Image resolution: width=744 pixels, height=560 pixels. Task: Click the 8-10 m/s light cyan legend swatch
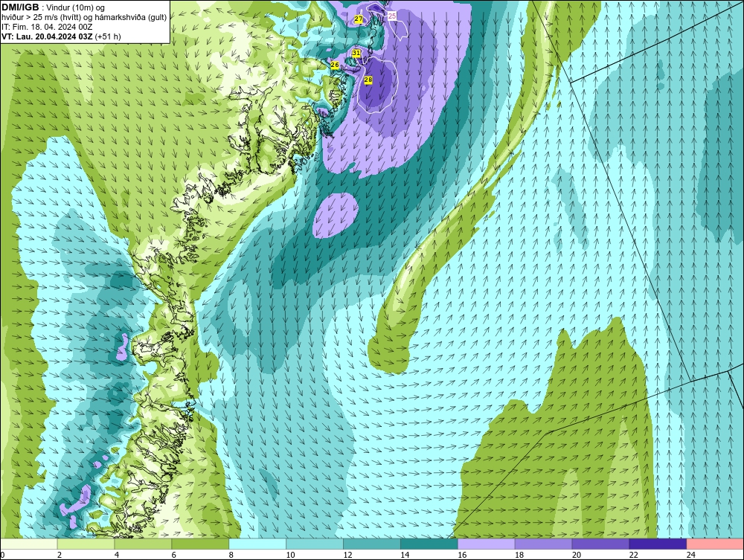tap(257, 544)
